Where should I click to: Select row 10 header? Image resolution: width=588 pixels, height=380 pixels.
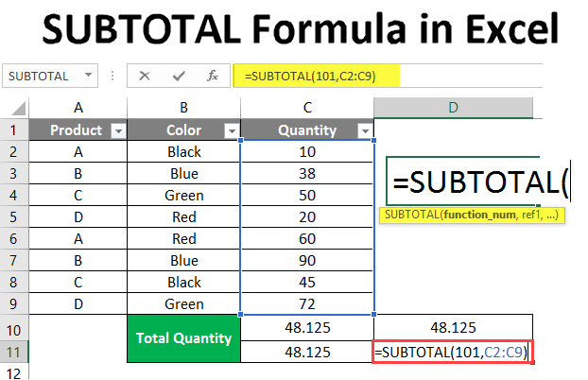coord(14,328)
